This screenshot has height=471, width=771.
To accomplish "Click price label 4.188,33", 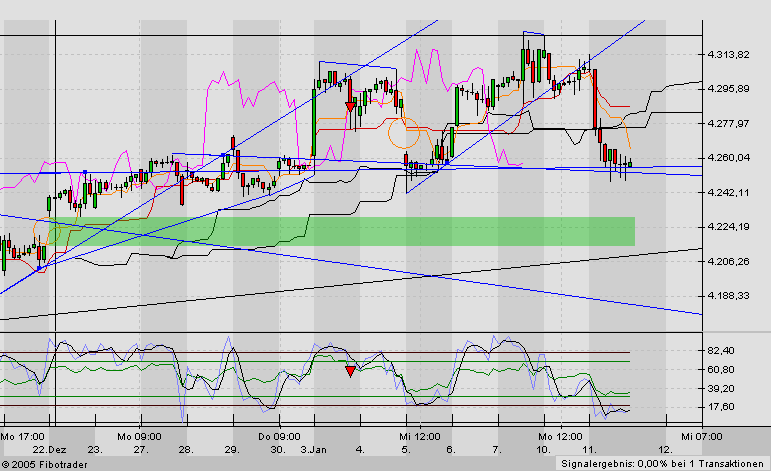I will coord(728,295).
